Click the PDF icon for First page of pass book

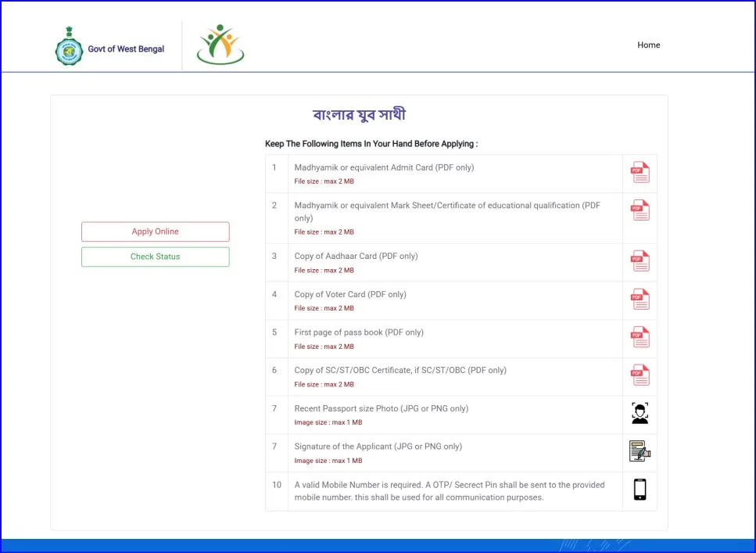point(640,337)
